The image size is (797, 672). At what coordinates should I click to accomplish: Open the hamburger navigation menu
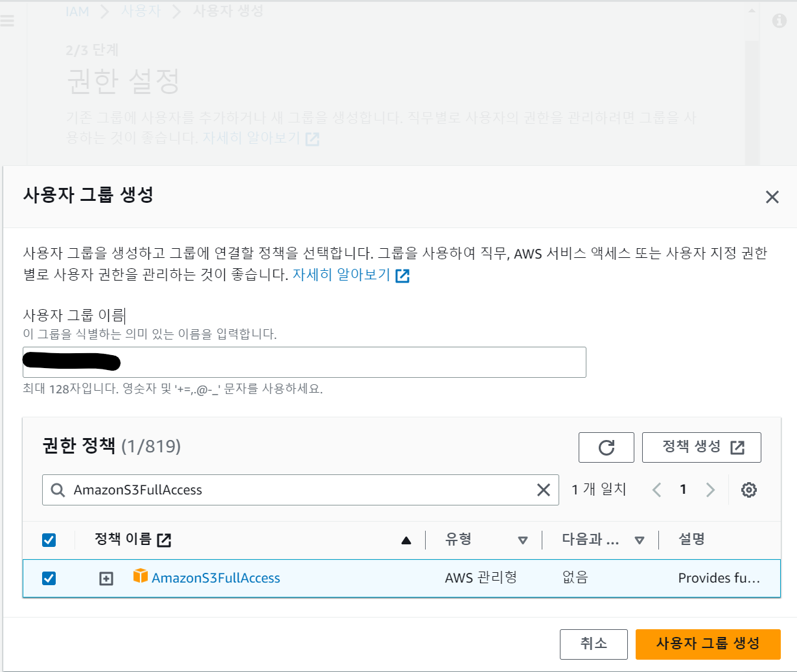pos(8,21)
